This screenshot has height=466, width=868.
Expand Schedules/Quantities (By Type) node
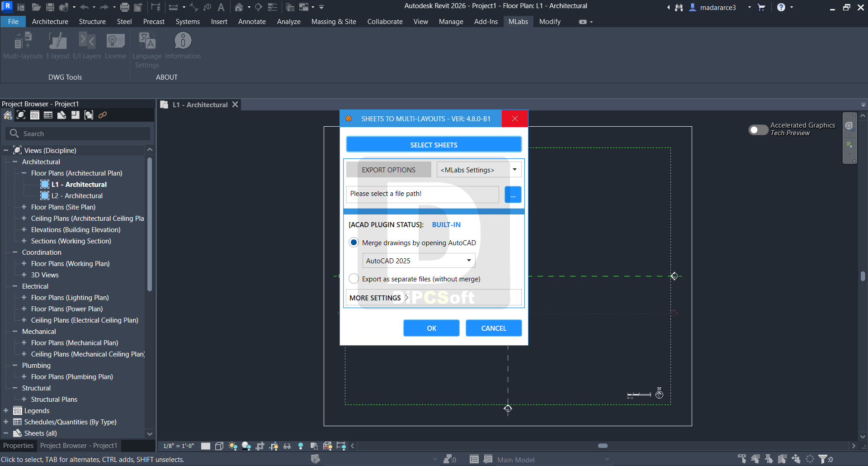point(6,422)
